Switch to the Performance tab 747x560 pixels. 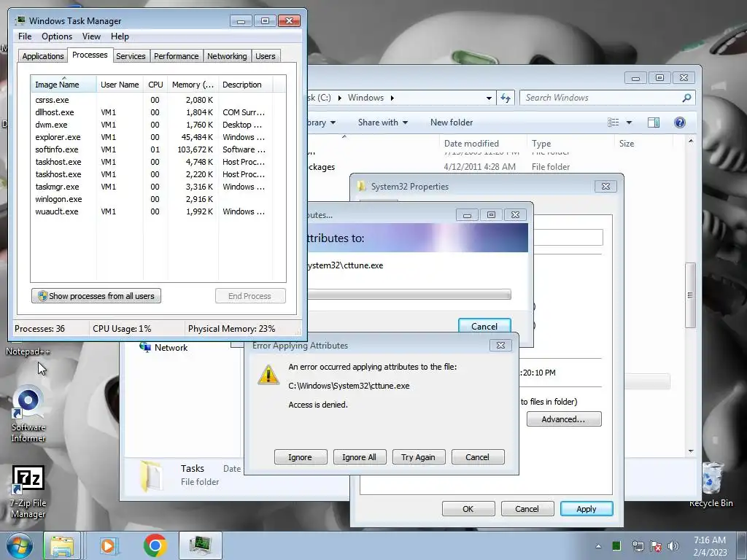177,56
